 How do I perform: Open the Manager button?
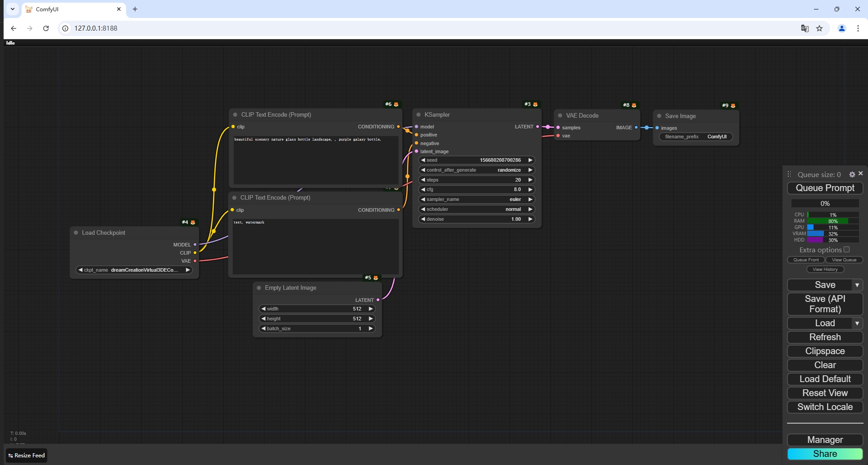pos(825,440)
